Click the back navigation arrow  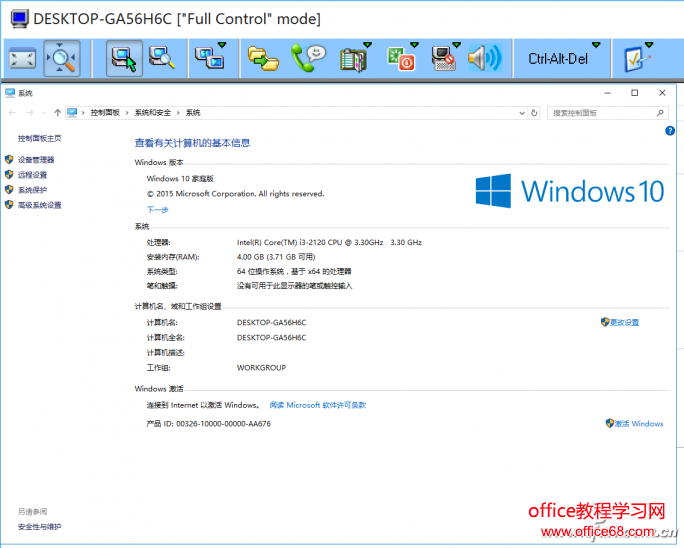click(12, 113)
